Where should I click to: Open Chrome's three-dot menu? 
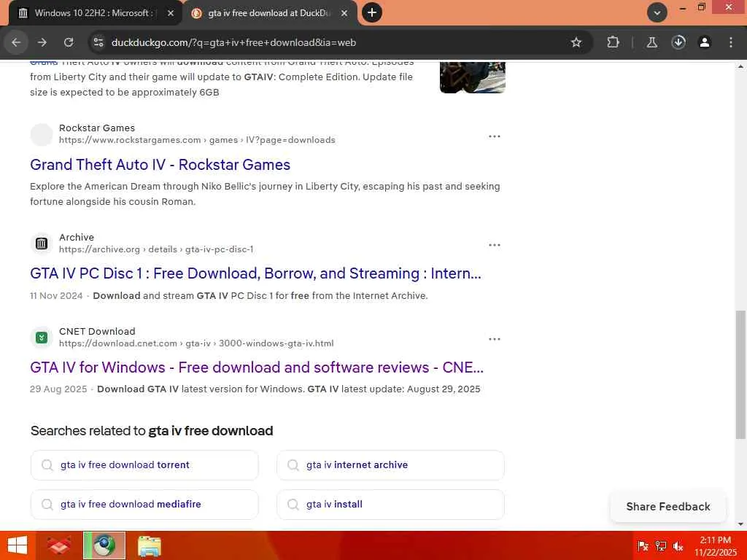[731, 42]
